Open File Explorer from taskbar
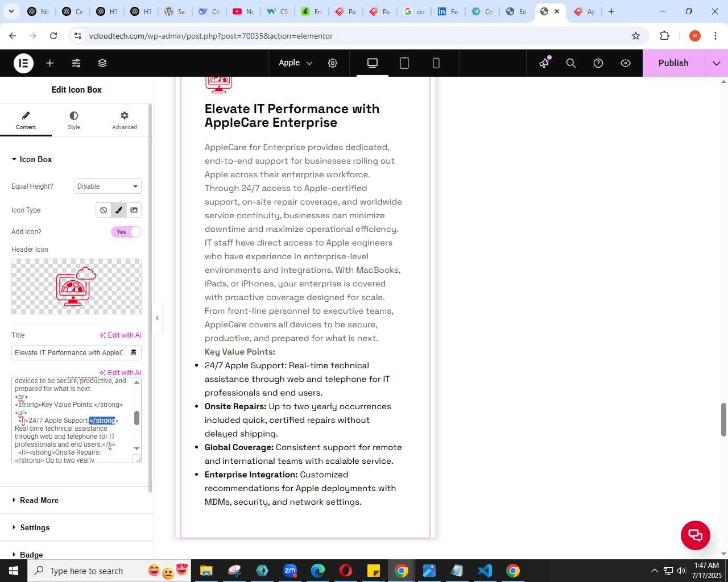The width and height of the screenshot is (728, 582). pos(206,571)
